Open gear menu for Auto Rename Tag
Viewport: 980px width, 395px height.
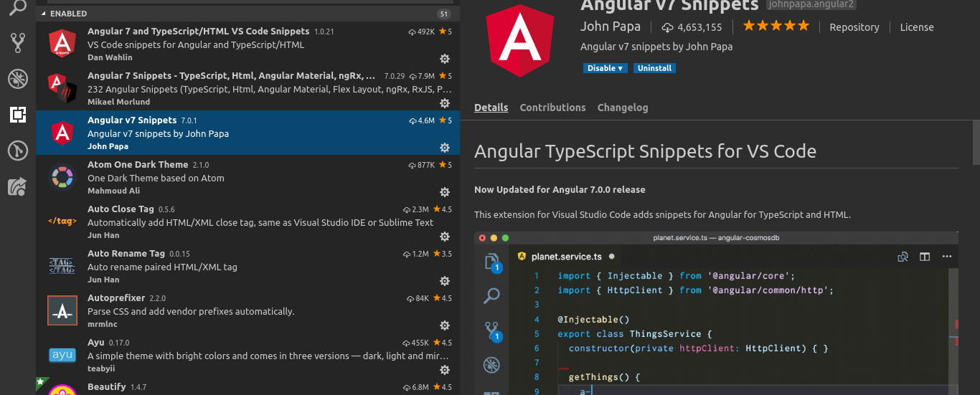[x=445, y=280]
